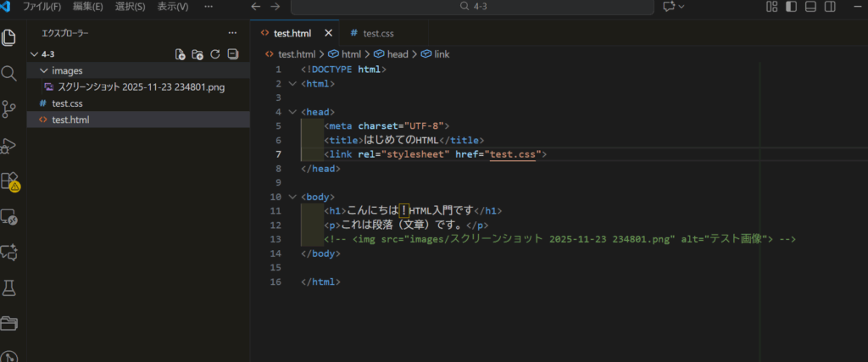Click the command center search box
The width and height of the screenshot is (868, 362).
point(472,7)
